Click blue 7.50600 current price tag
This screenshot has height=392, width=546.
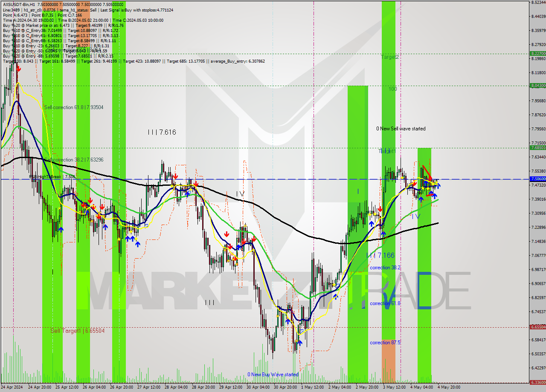[538, 179]
